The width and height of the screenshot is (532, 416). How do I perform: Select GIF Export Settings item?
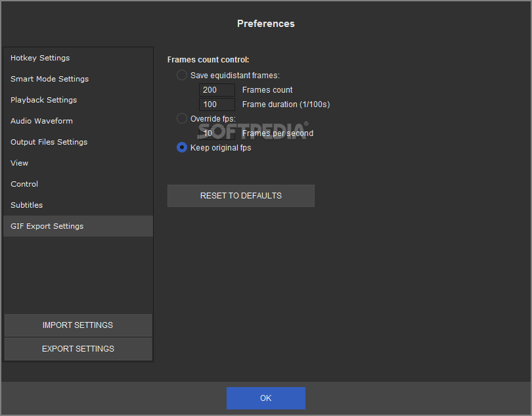click(x=78, y=226)
